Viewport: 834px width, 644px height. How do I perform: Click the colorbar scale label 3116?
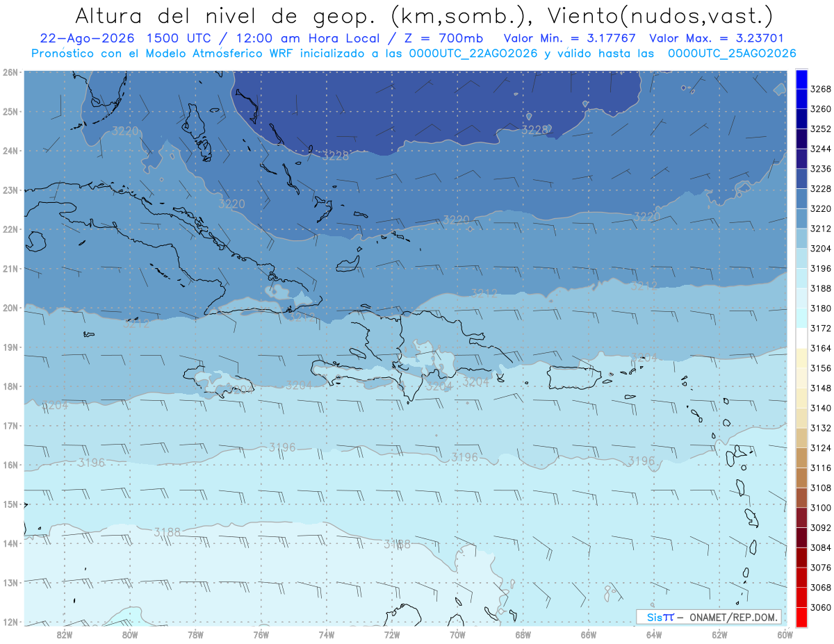[x=821, y=468]
